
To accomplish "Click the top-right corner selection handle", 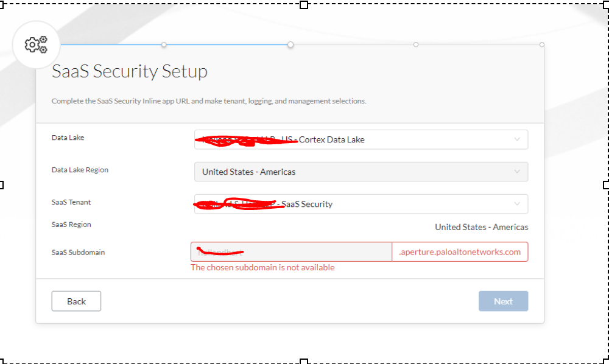I will pyautogui.click(x=606, y=4).
